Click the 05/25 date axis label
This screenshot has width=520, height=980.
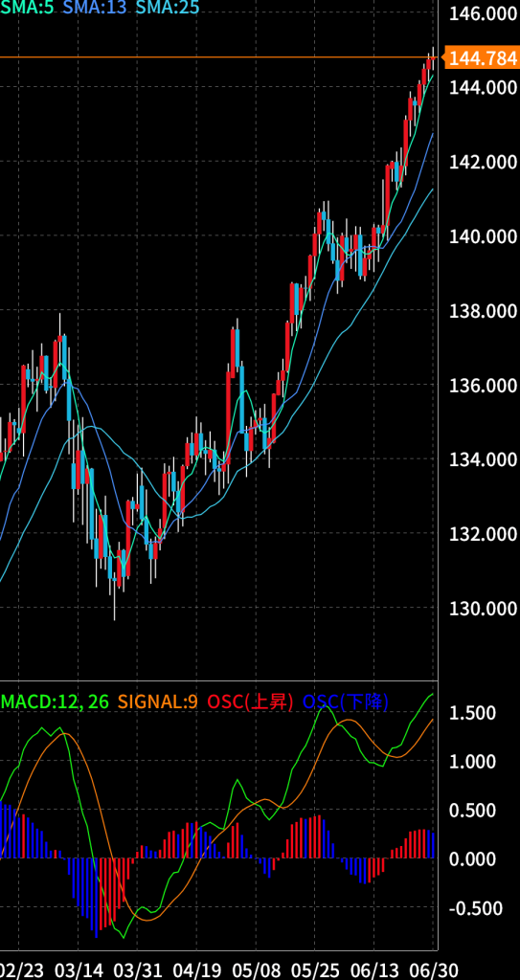point(315,970)
